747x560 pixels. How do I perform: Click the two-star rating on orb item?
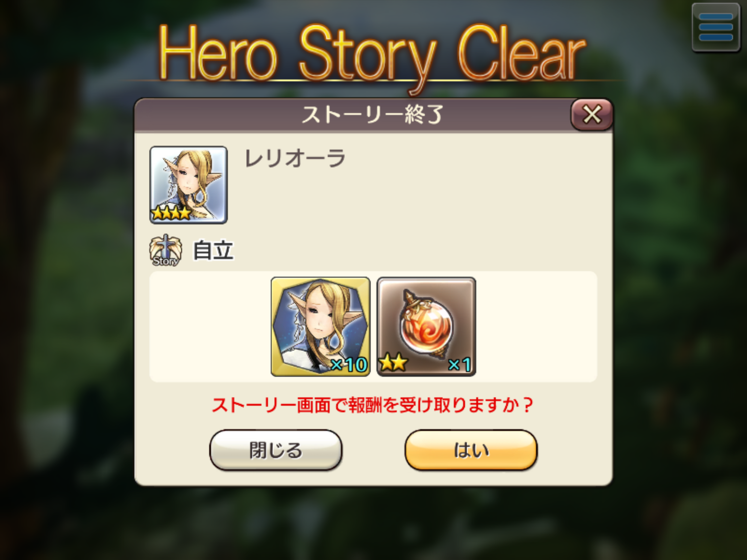pos(393,363)
